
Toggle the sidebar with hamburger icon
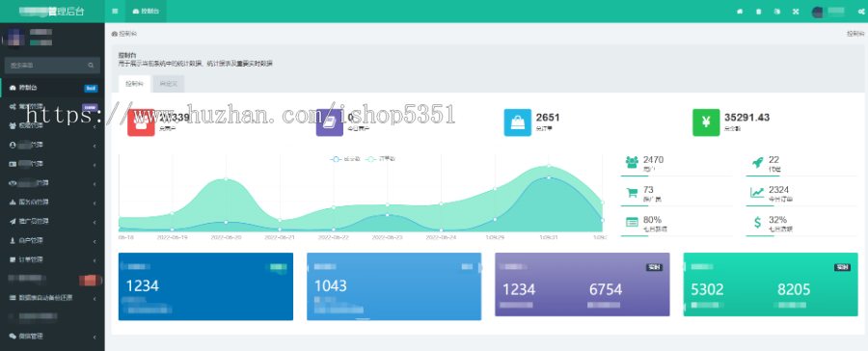[x=115, y=11]
